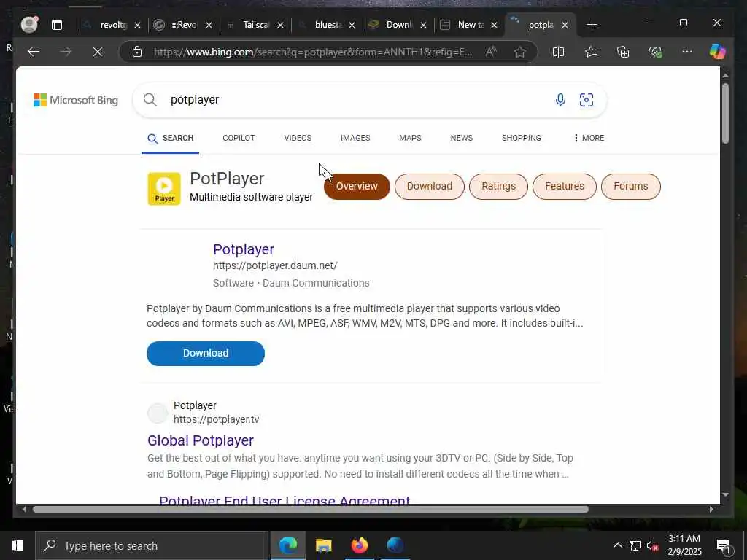The width and height of the screenshot is (747, 560).
Task: Open the Collections icon
Action: click(x=623, y=52)
